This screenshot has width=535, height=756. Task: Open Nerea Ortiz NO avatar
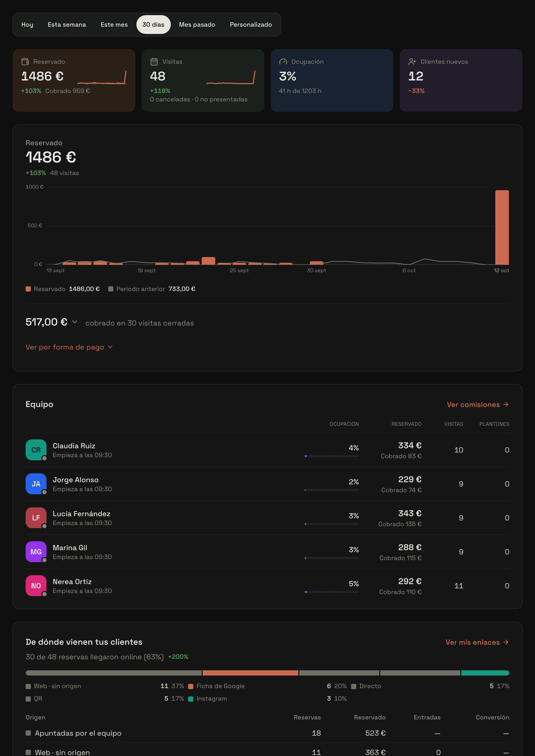pos(36,585)
